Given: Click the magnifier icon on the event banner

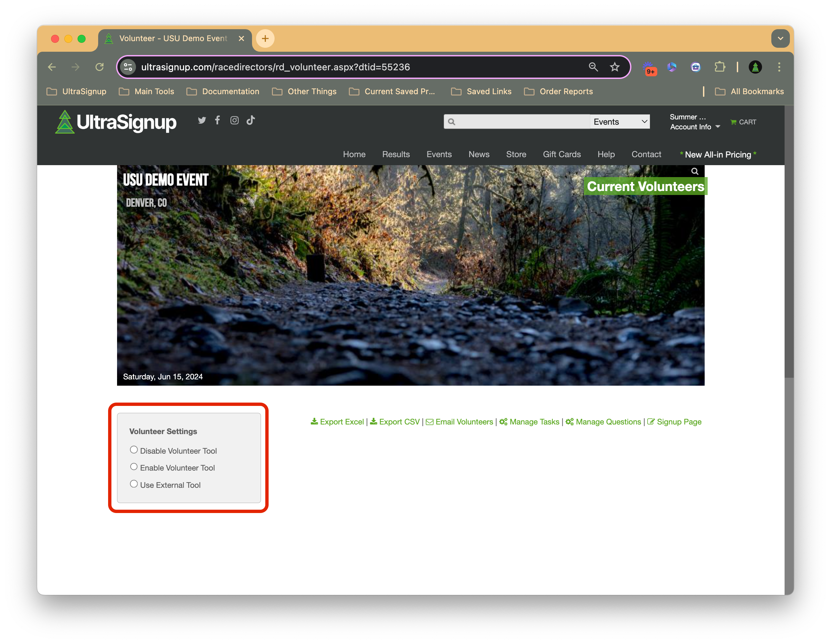Looking at the screenshot, I should coord(695,171).
